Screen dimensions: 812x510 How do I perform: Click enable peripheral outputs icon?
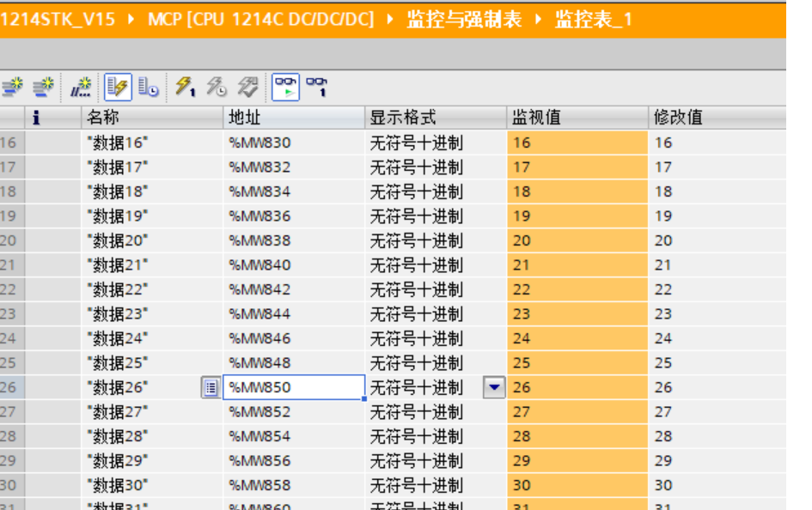pos(247,87)
